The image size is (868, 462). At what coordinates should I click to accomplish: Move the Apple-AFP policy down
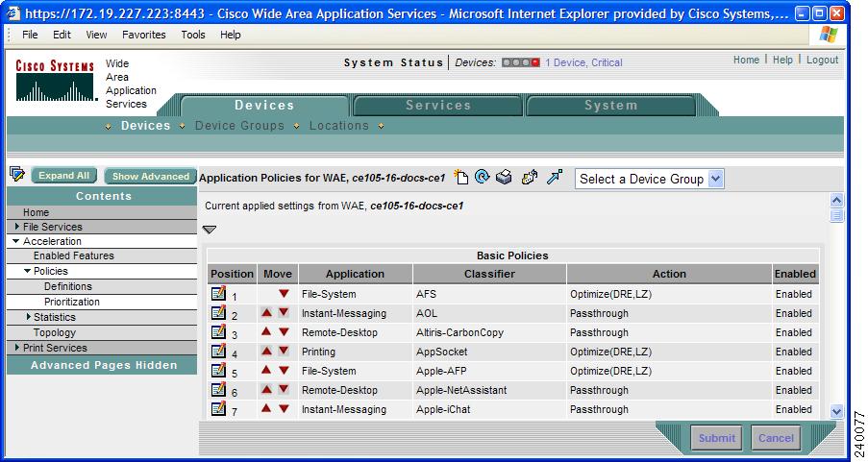point(284,370)
